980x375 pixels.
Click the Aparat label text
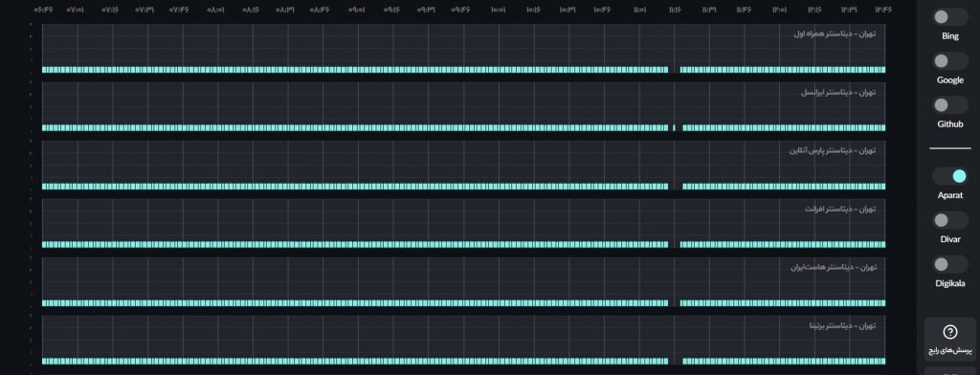[950, 195]
